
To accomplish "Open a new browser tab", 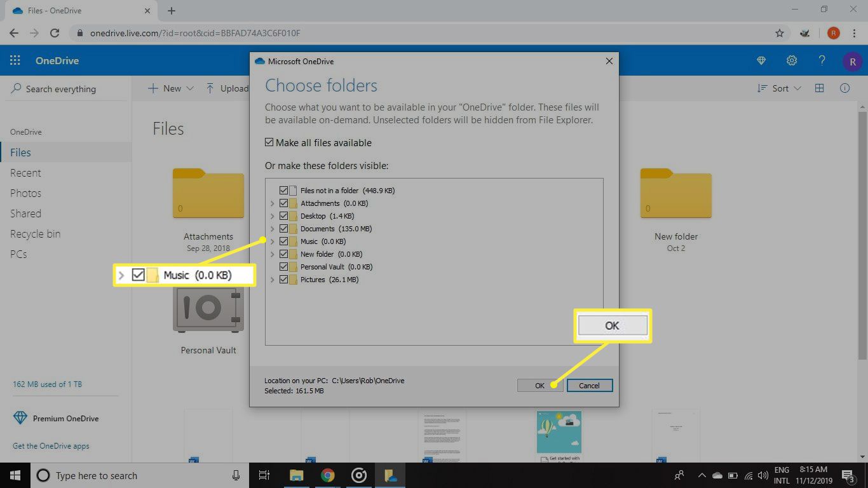I will 172,10.
